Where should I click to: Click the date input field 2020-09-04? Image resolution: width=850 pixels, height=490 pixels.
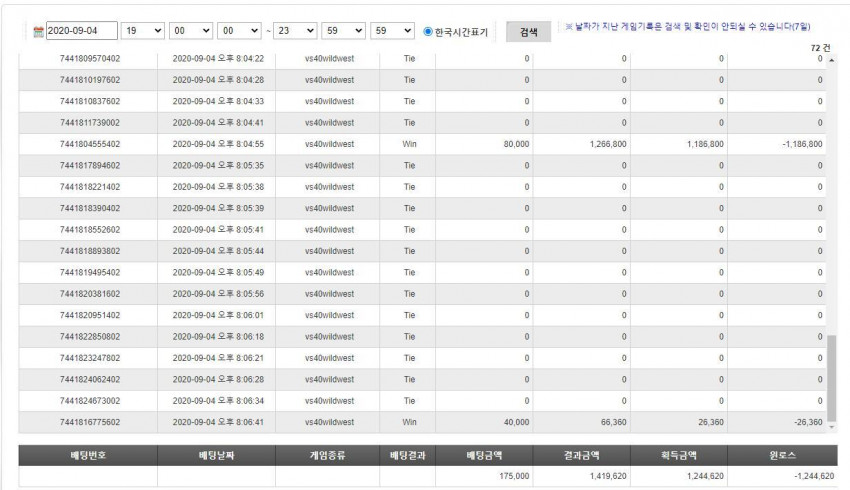(x=82, y=31)
